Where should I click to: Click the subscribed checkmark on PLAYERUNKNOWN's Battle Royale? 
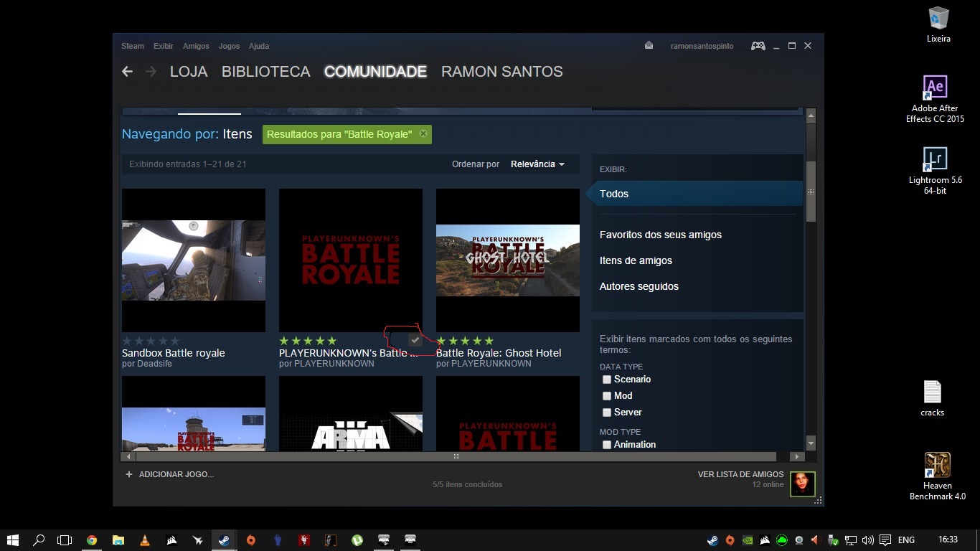415,340
